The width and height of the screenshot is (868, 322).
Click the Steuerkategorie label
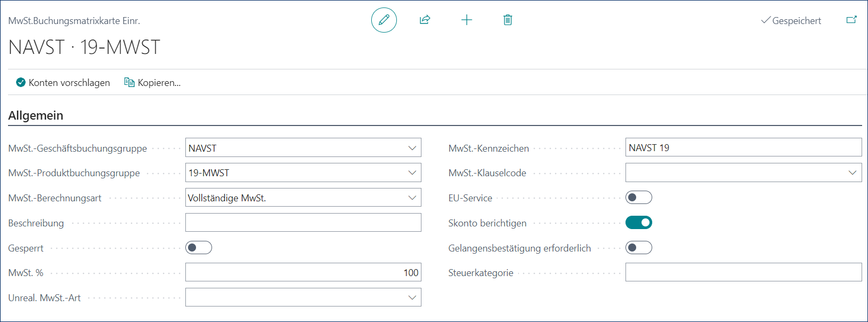click(x=481, y=273)
